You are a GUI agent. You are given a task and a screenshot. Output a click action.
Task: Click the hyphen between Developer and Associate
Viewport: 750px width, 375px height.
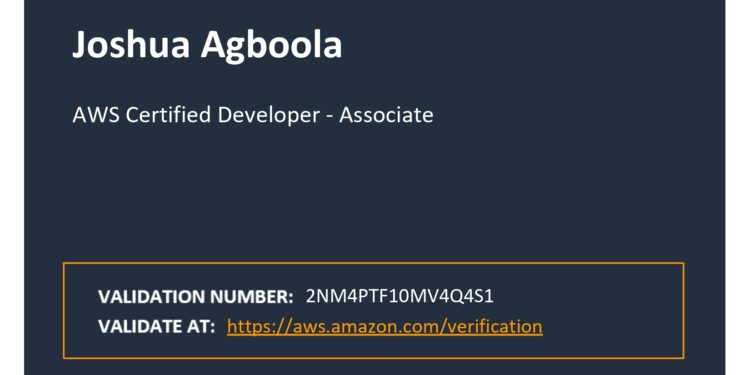point(330,117)
